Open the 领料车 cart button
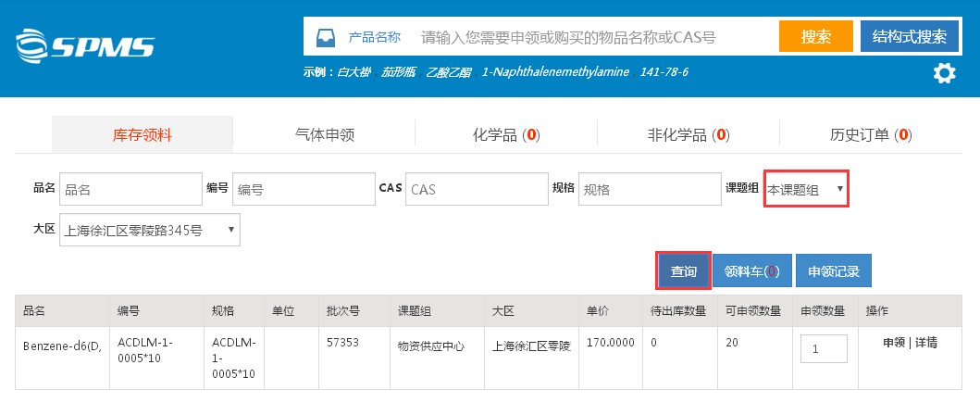This screenshot has width=980, height=415. point(751,271)
